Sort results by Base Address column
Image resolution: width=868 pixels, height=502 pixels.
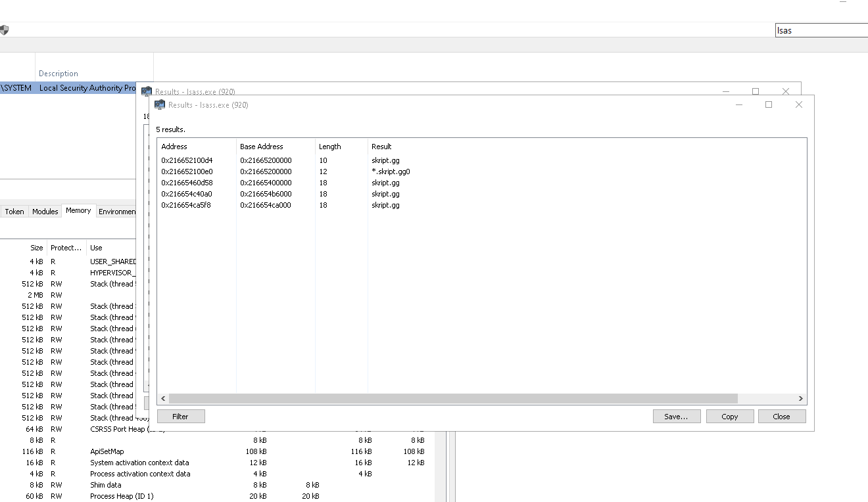click(276, 147)
